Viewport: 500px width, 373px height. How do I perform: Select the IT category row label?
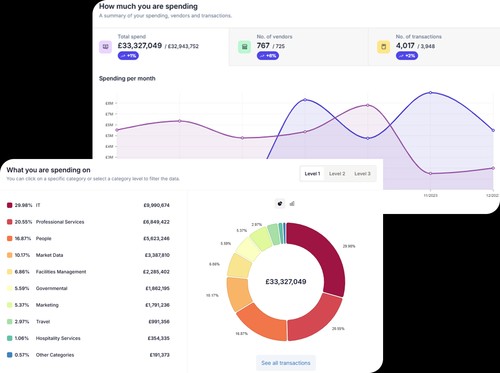pos(38,205)
